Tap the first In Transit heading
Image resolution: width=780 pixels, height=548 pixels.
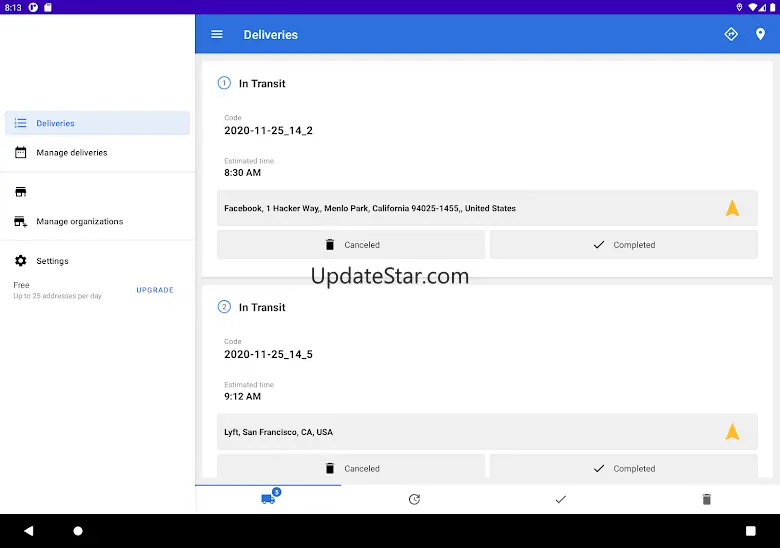(x=262, y=84)
